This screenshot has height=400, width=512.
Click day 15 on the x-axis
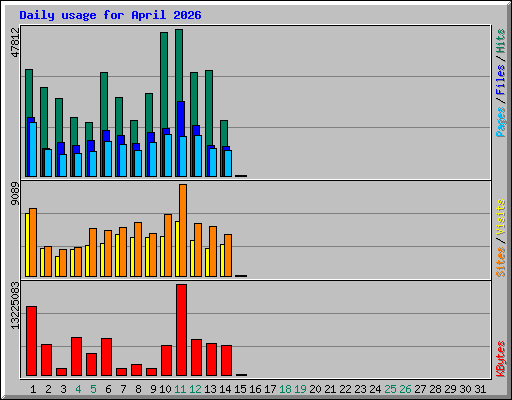tap(240, 389)
